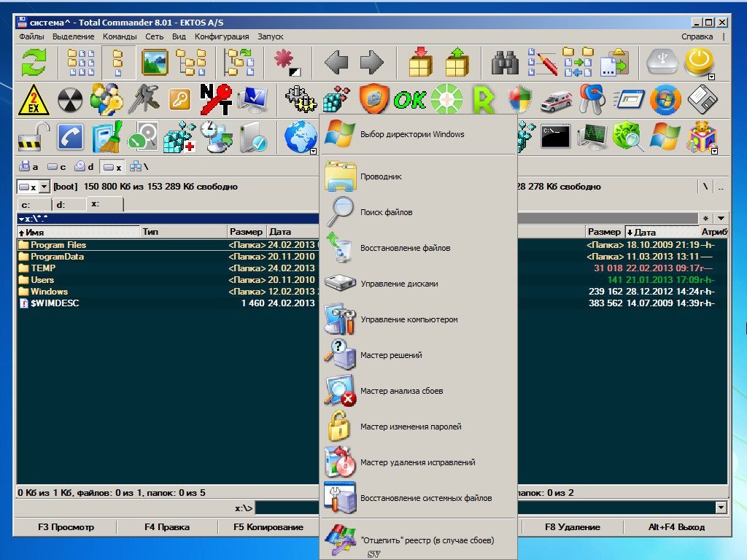
Task: Click the blue phone toolbar icon
Action: pos(71,136)
